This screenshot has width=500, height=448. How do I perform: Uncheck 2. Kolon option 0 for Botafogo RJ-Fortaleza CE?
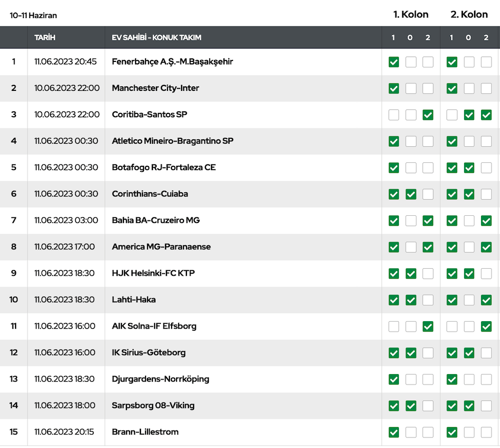(x=469, y=168)
